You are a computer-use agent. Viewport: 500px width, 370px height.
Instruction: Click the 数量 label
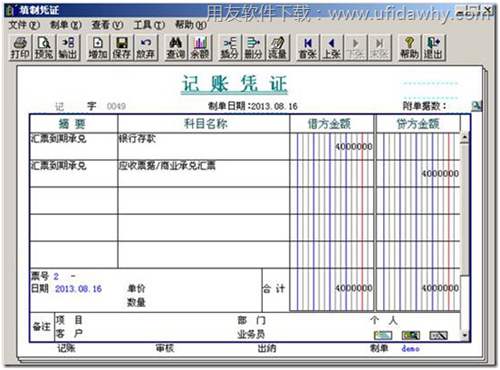click(x=136, y=302)
